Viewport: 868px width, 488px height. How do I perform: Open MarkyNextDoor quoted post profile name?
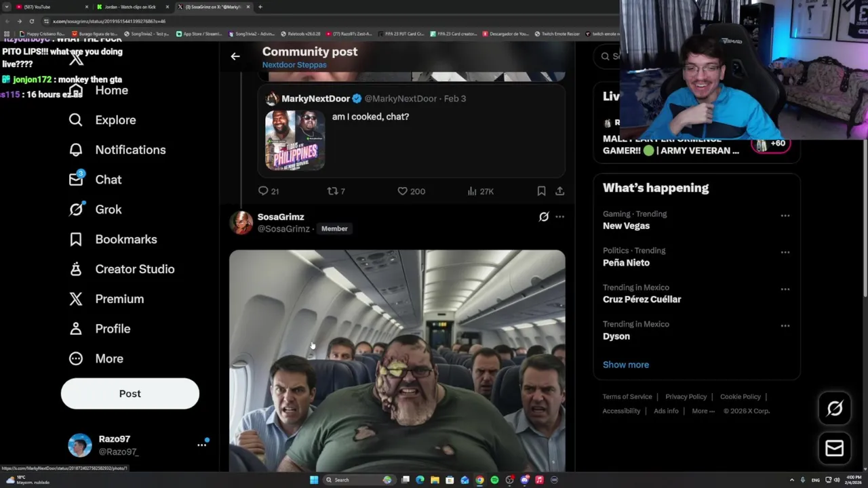click(x=315, y=99)
